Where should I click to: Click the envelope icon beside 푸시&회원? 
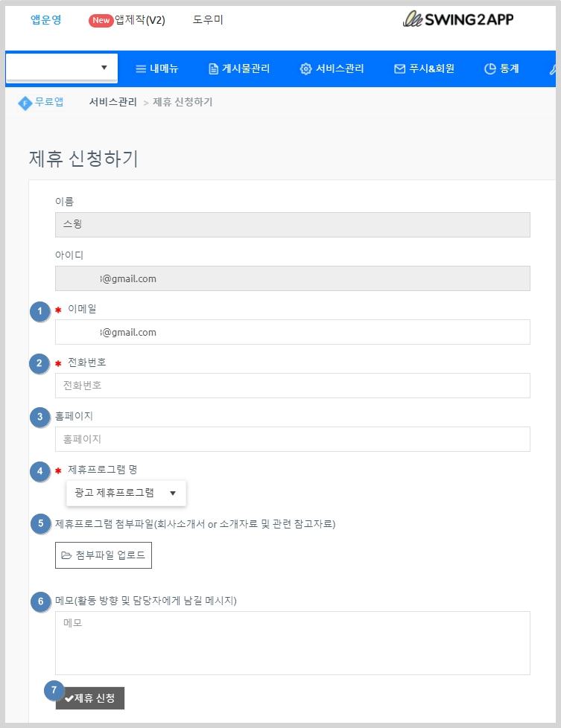point(399,69)
